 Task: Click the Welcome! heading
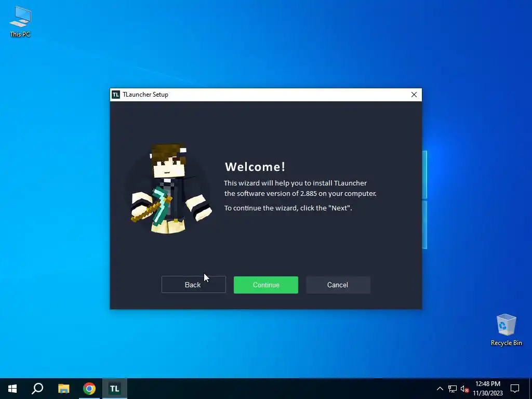click(x=255, y=167)
